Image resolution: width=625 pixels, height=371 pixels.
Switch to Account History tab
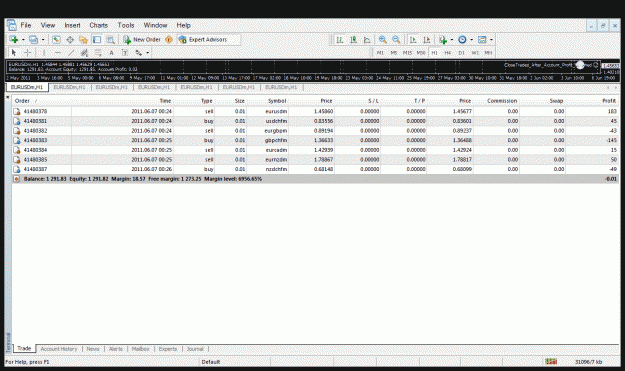[x=59, y=349]
